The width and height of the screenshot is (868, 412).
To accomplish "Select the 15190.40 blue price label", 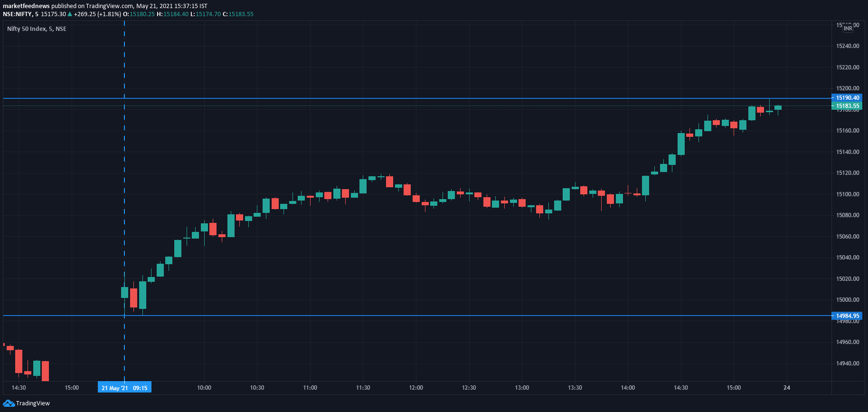I will click(x=847, y=98).
